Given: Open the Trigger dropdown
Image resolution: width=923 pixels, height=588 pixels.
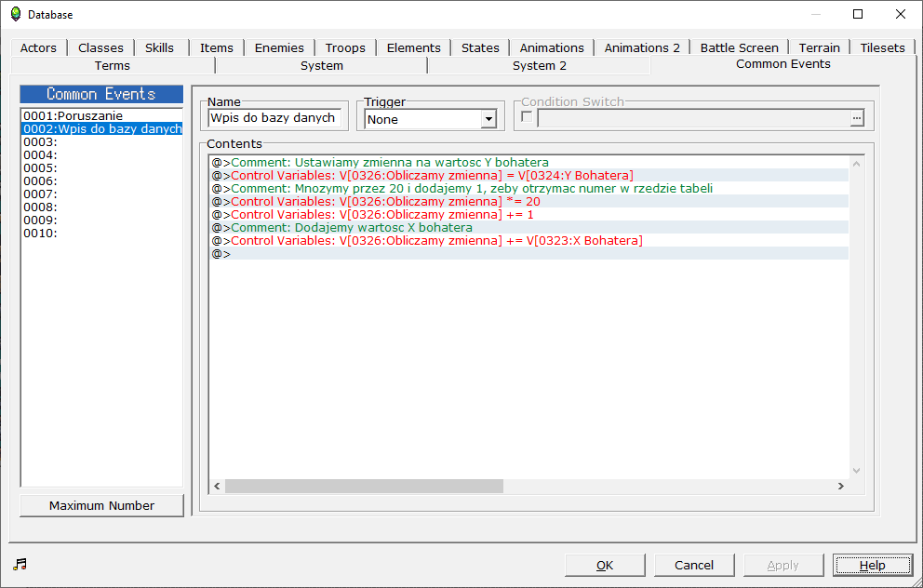Looking at the screenshot, I should [488, 119].
